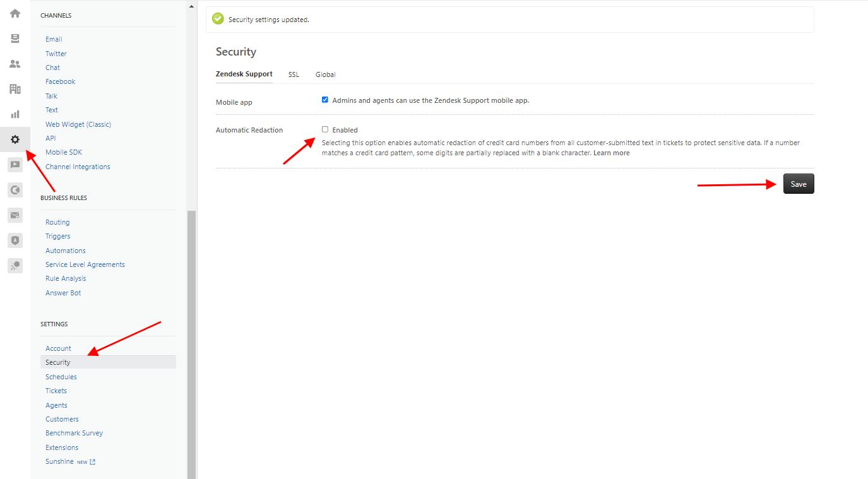Switch to the Zendesk Support tab
Image resolution: width=868 pixels, height=479 pixels.
(x=244, y=74)
